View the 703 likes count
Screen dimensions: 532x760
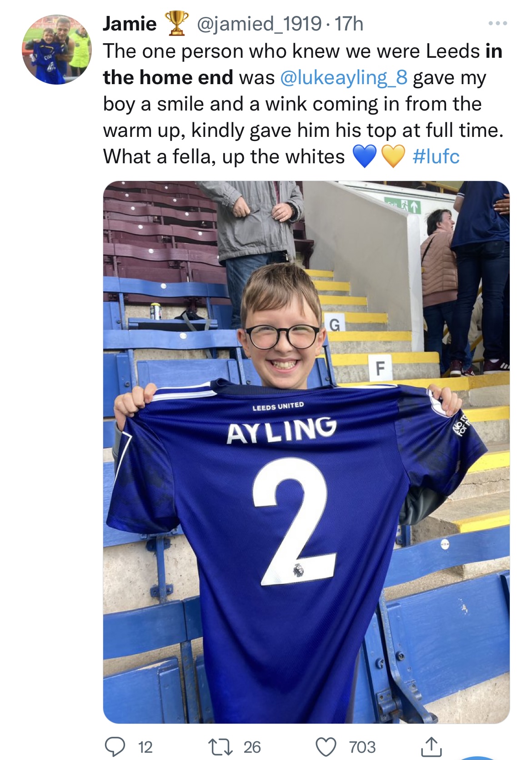[362, 747]
